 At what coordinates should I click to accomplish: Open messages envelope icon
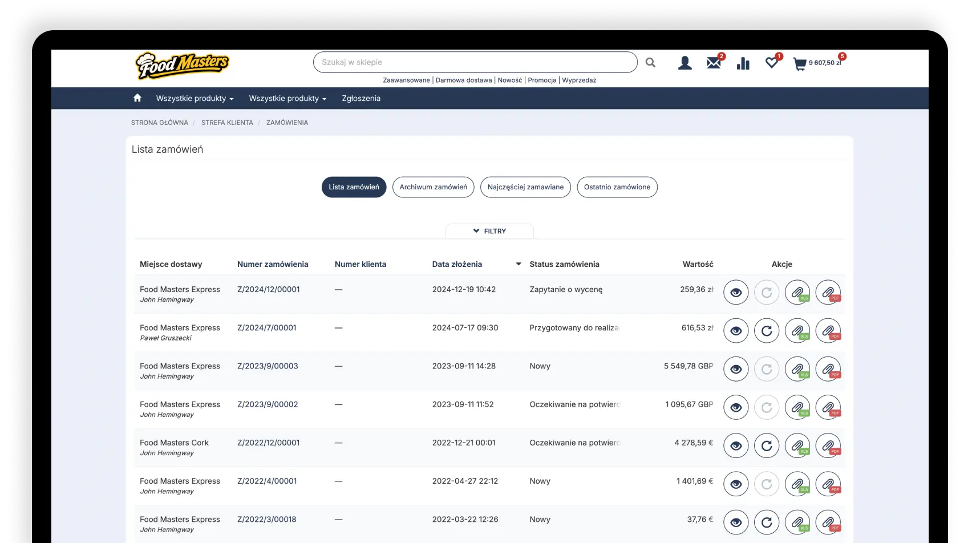click(713, 63)
